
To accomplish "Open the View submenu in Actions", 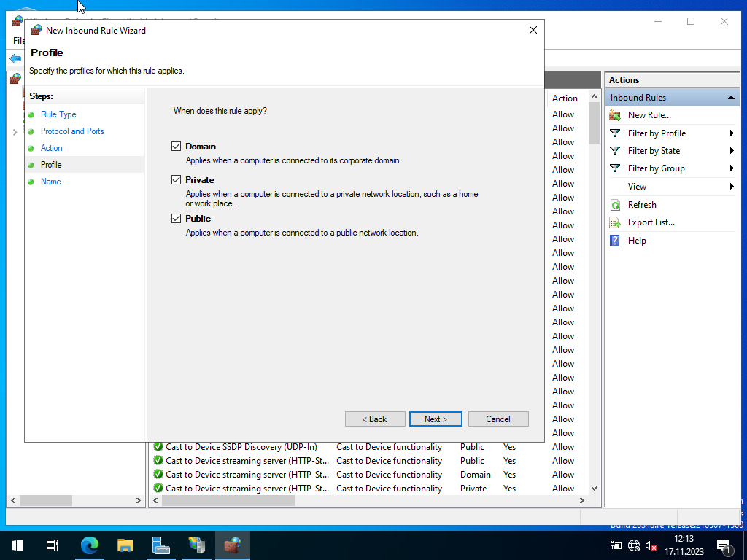I will pyautogui.click(x=637, y=187).
